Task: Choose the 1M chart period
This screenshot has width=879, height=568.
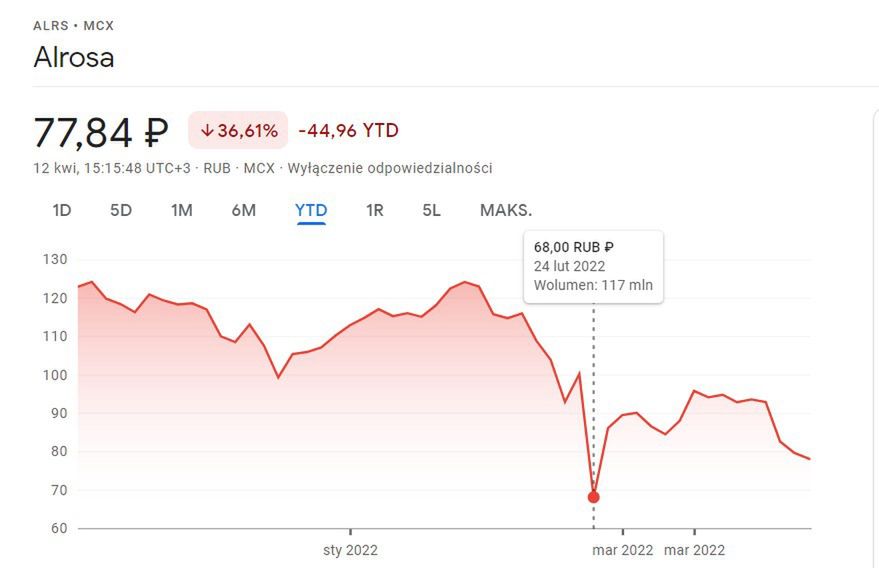Action: (x=181, y=210)
